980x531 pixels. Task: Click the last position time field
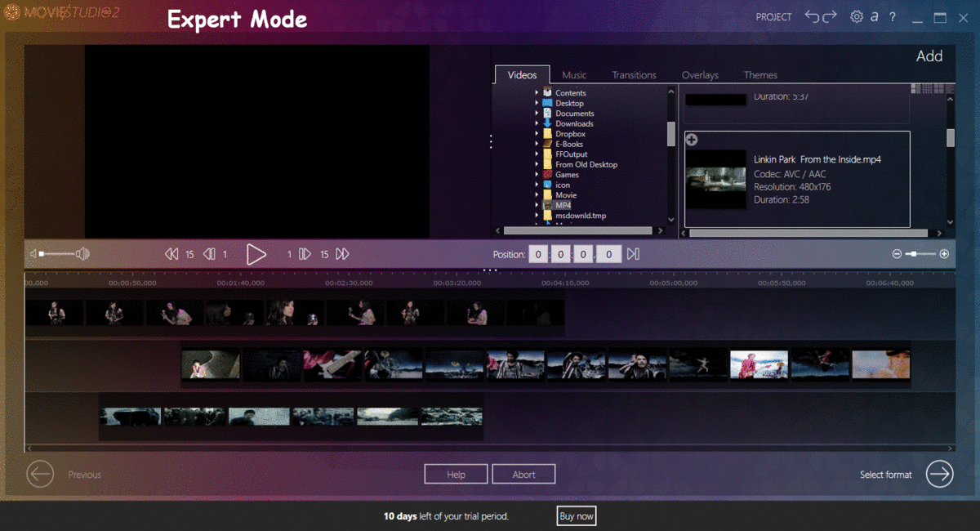coord(609,254)
